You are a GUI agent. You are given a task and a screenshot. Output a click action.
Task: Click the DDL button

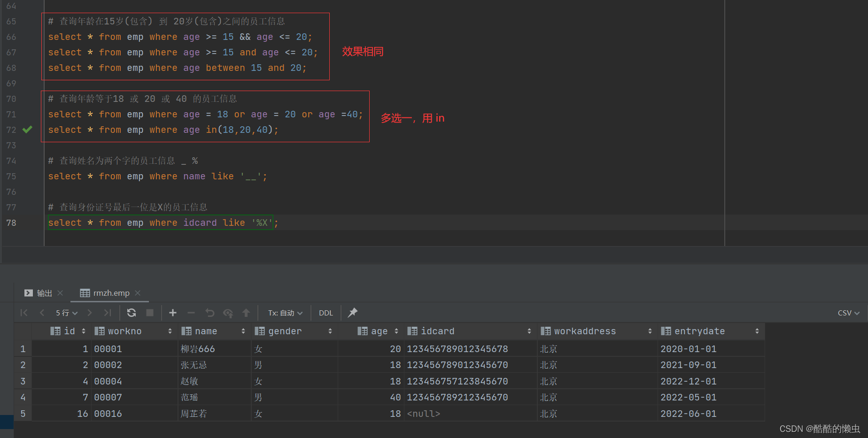pos(326,313)
